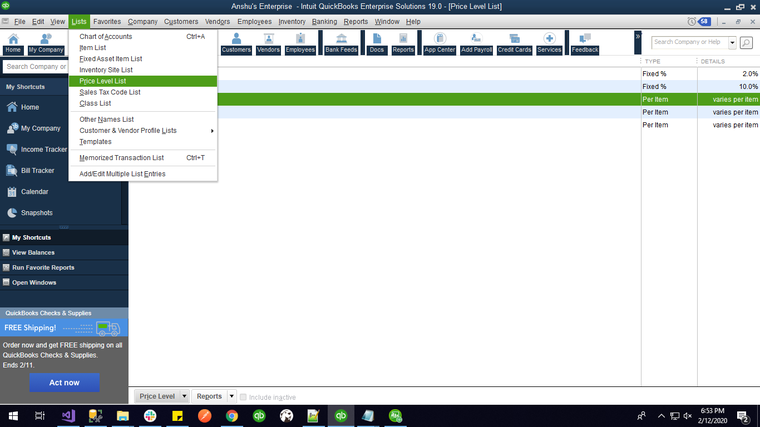Open the Home icon in the toolbar

pyautogui.click(x=13, y=43)
